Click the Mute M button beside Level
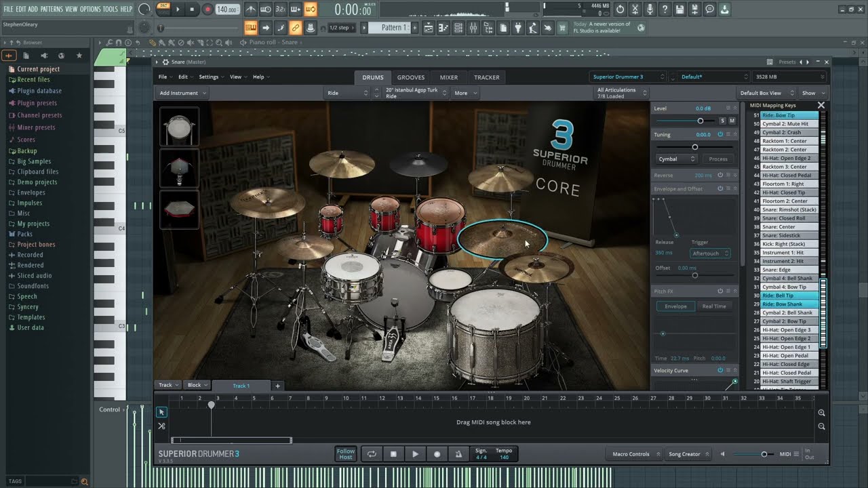The height and width of the screenshot is (488, 868). tap(732, 121)
